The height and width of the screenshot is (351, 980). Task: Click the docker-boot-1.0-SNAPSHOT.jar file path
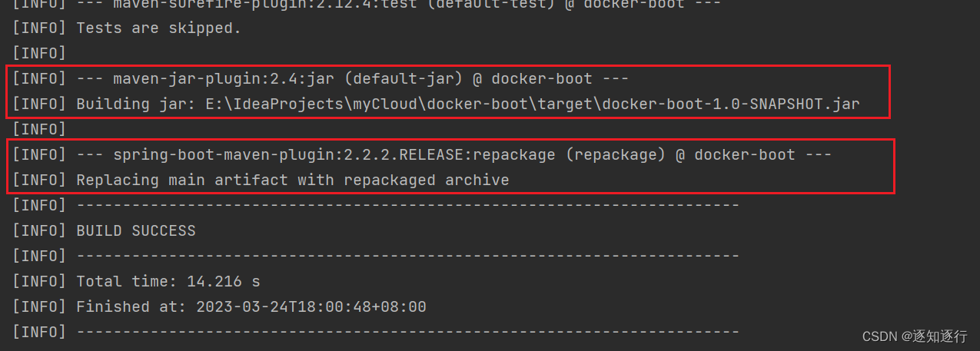pyautogui.click(x=731, y=104)
